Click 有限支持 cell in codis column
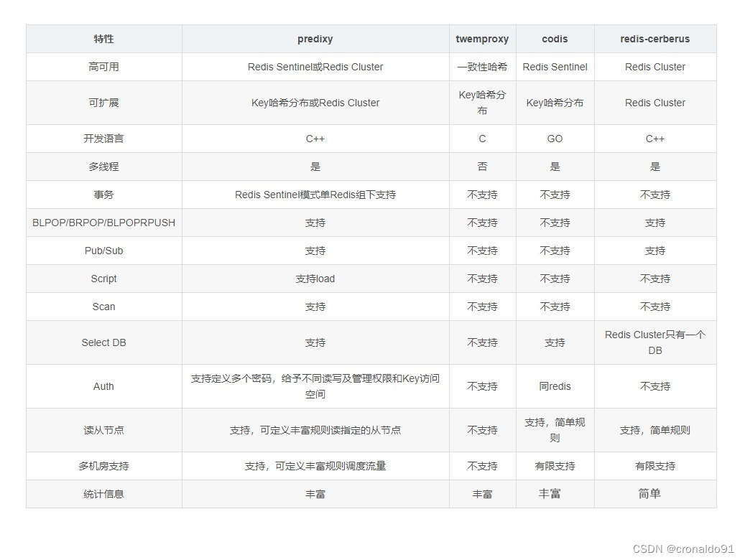The height and width of the screenshot is (560, 745). 555,466
